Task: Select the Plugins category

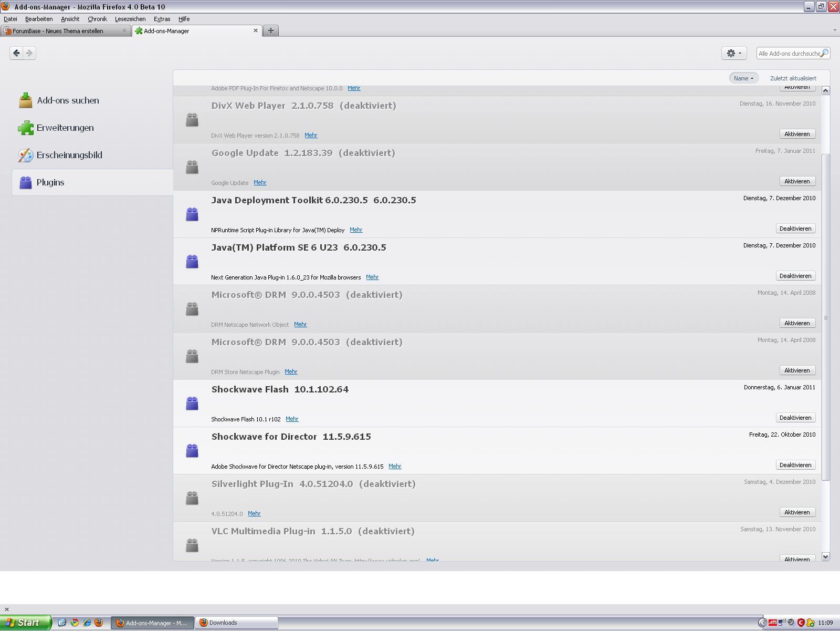Action: click(92, 182)
